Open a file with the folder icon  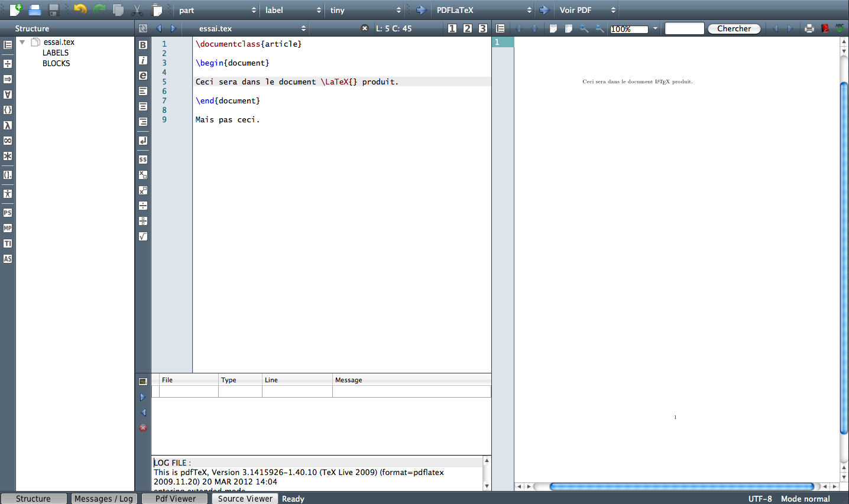tap(35, 10)
